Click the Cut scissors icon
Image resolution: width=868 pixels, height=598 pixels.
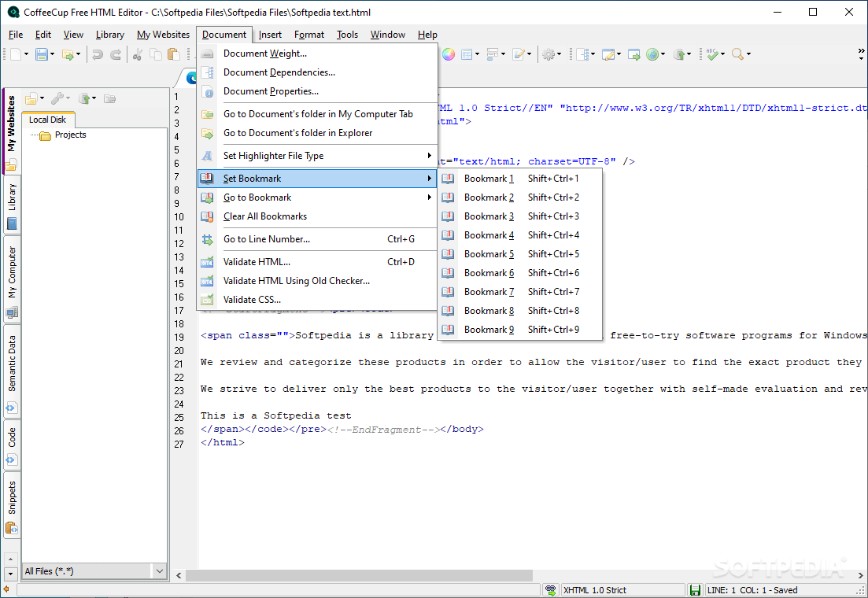pos(138,54)
